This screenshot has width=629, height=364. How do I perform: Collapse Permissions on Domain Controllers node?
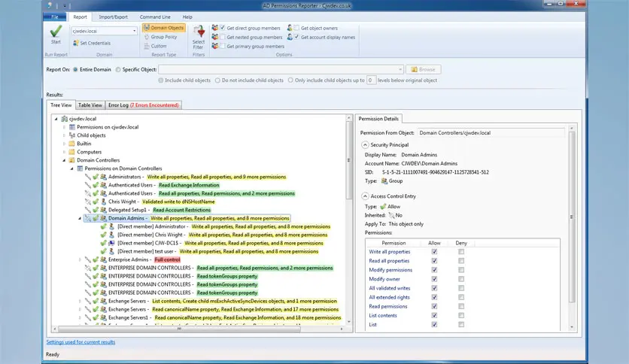pyautogui.click(x=72, y=168)
